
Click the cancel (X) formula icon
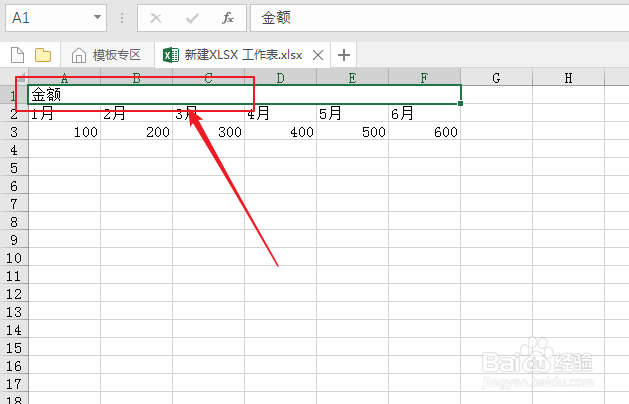click(156, 18)
